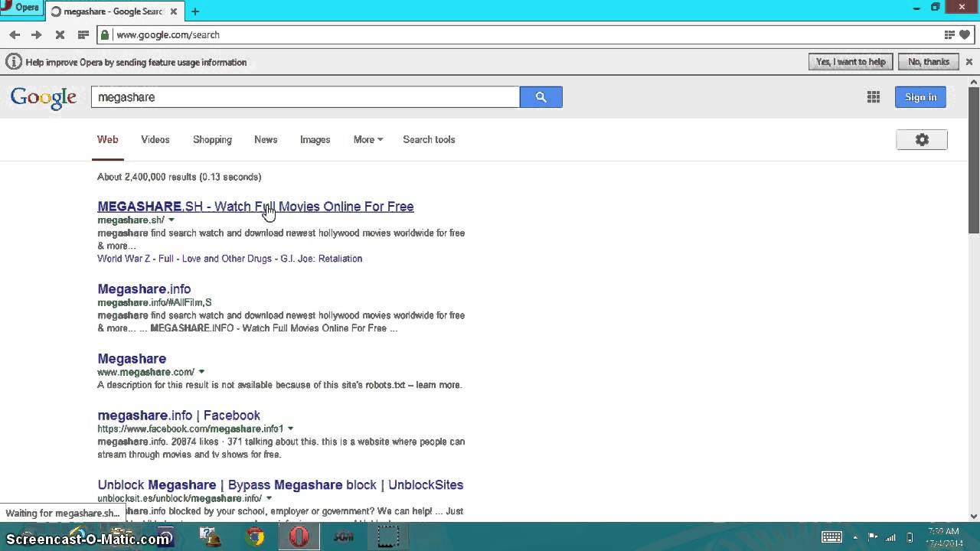980x551 pixels.
Task: Open the G.I. Joe: Retaliation sitelink
Action: click(x=321, y=259)
